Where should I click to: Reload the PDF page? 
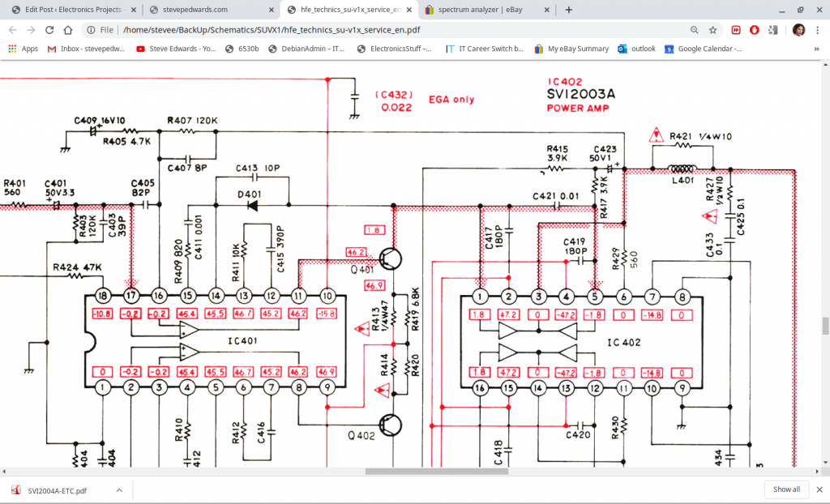click(49, 30)
